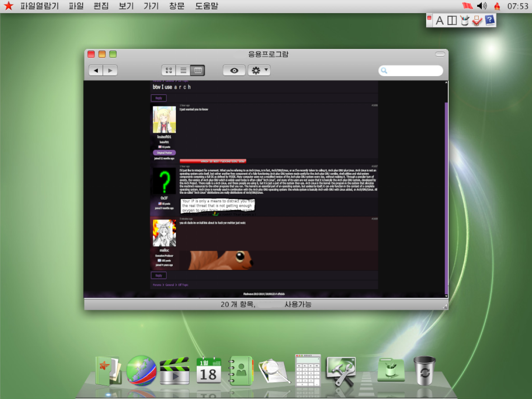The width and height of the screenshot is (532, 399).
Task: Open the 보기 menu
Action: pos(126,6)
